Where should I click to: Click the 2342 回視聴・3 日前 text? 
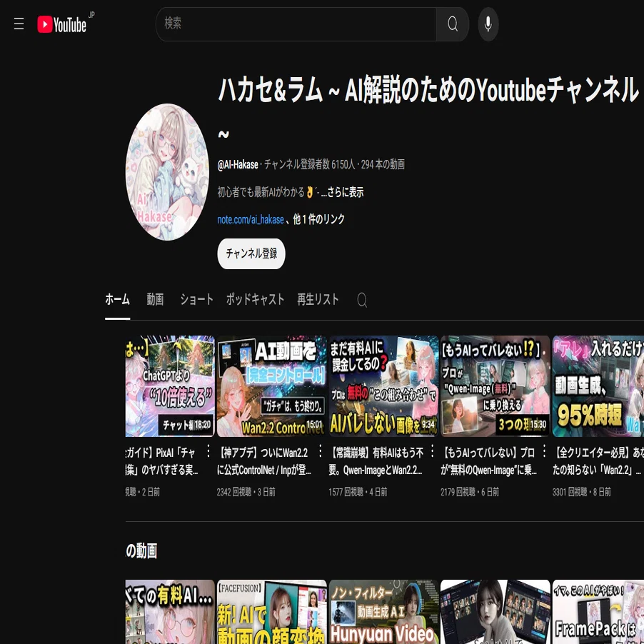[x=246, y=492]
